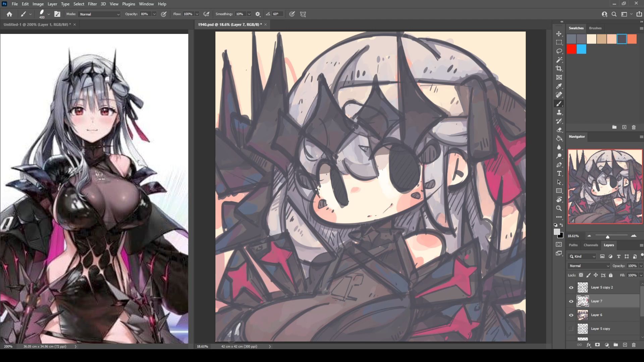This screenshot has height=362, width=644.
Task: Open the Plugins menu
Action: pyautogui.click(x=128, y=4)
